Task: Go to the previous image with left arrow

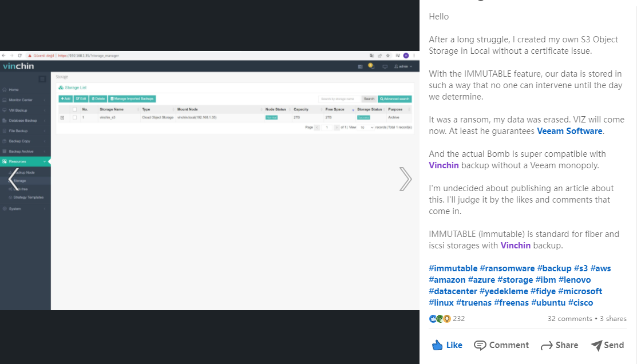Action: click(13, 179)
